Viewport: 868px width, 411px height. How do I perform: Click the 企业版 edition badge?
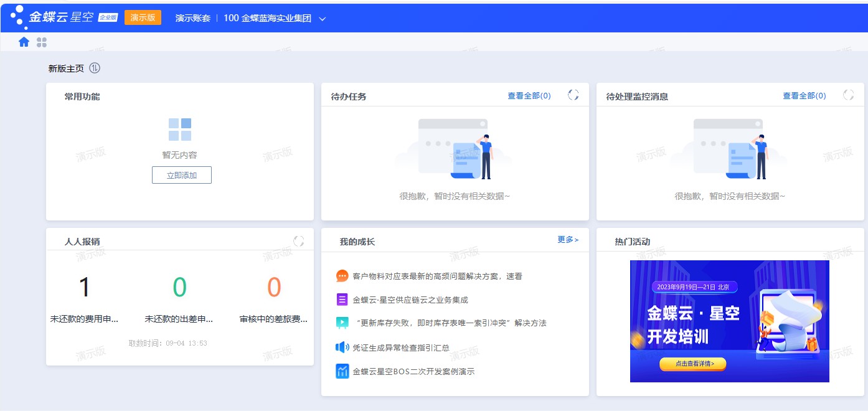tap(108, 17)
